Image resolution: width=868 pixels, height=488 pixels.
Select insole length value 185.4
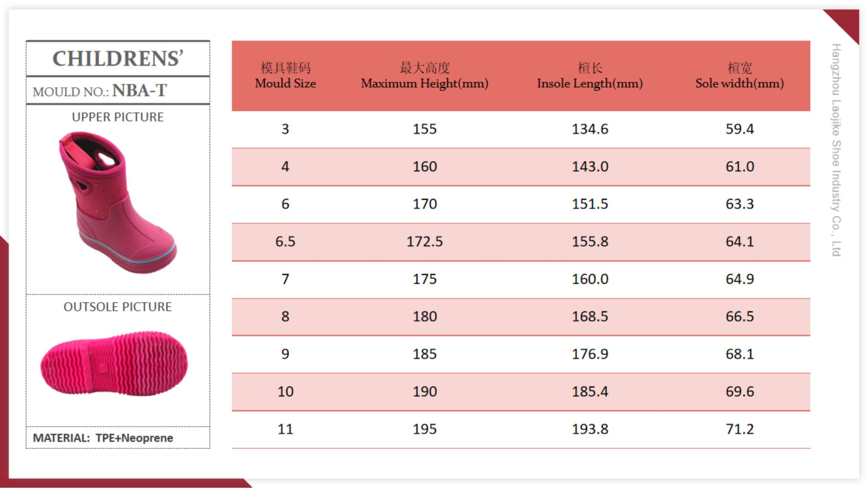tap(590, 392)
